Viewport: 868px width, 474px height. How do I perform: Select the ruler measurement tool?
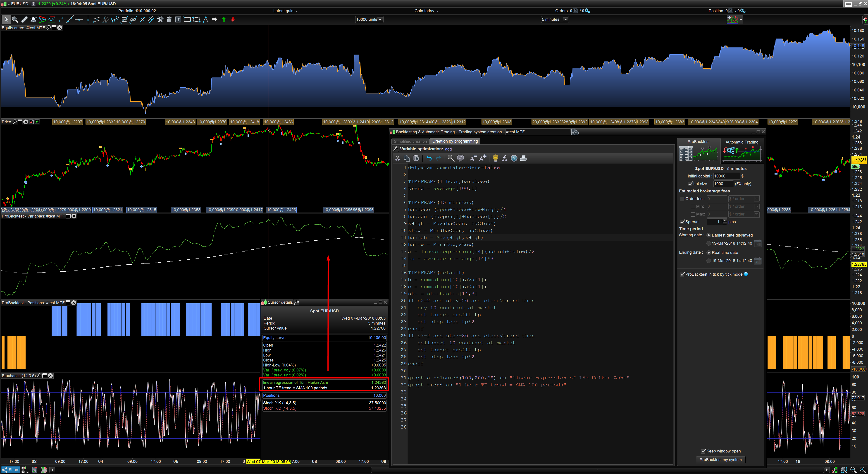click(24, 19)
